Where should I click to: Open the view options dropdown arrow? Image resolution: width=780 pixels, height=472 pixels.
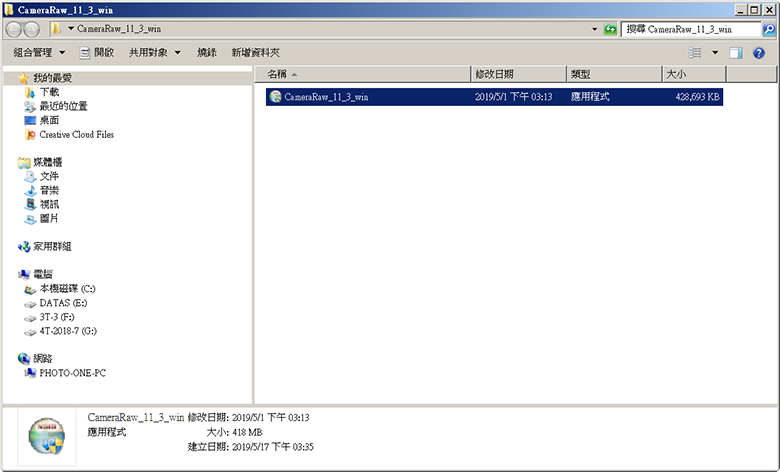715,52
